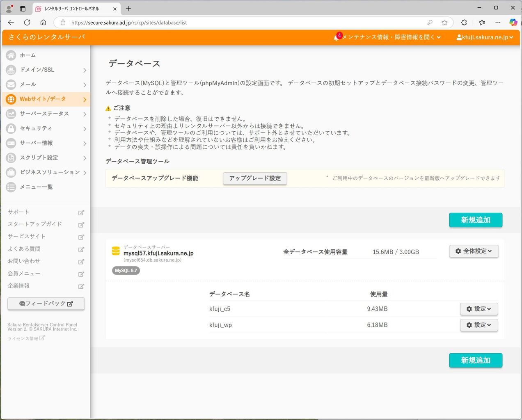
Task: Click the Home house icon in sidebar
Action: coord(11,55)
